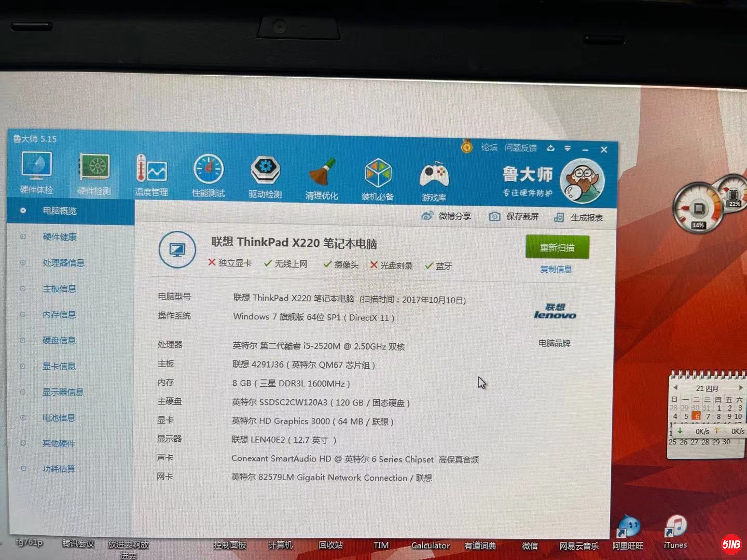
Task: Go to next month in calendar gadget
Action: tap(741, 387)
